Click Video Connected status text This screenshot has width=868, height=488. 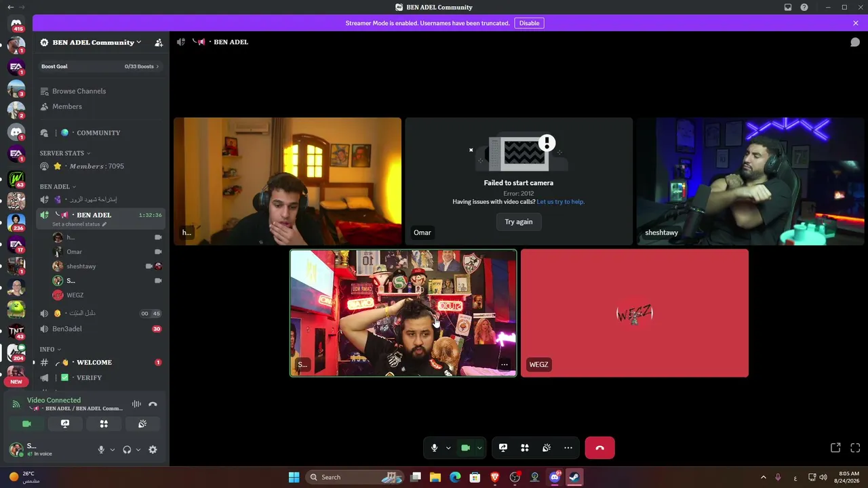click(x=54, y=401)
